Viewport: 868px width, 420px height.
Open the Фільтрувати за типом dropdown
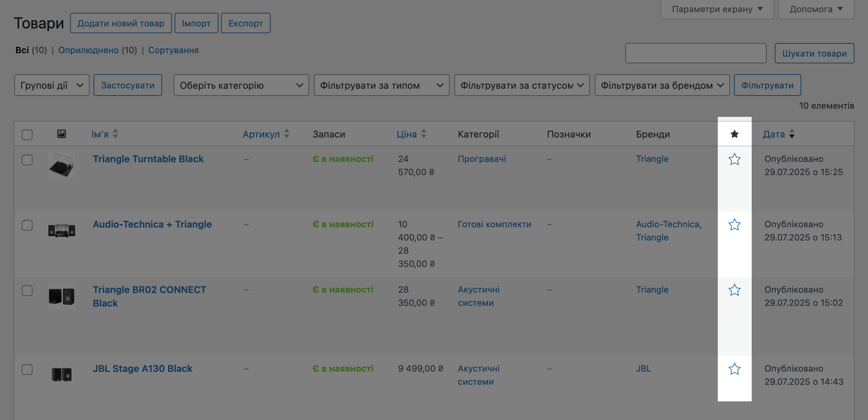(382, 85)
